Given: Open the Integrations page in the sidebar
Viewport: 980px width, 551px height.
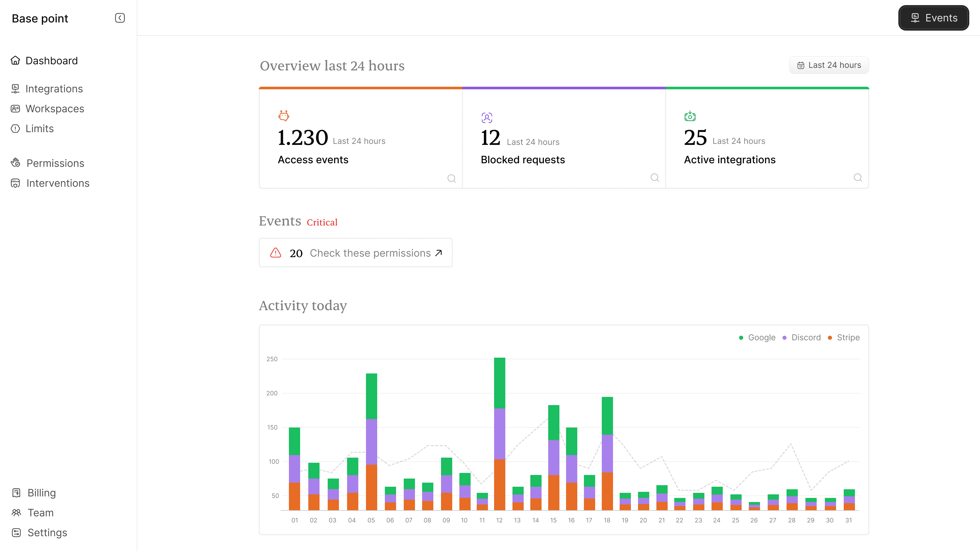Looking at the screenshot, I should click(54, 89).
